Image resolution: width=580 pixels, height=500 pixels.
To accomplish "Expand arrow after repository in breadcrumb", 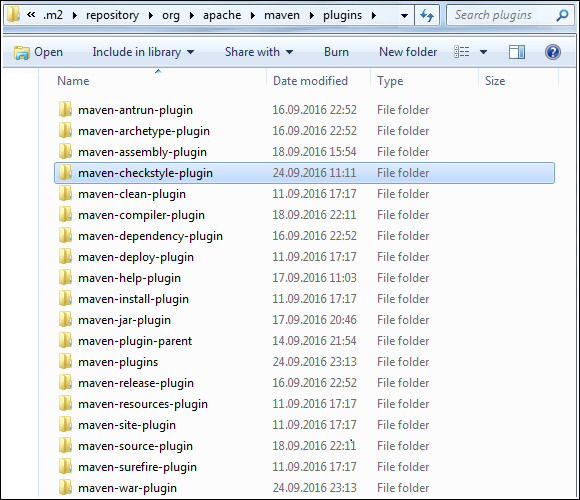I will 151,16.
